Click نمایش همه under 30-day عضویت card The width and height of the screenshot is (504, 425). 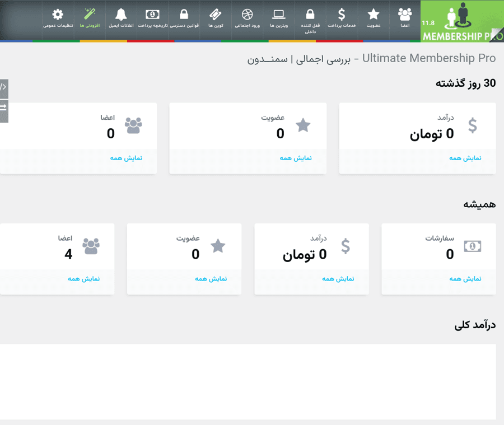(296, 158)
